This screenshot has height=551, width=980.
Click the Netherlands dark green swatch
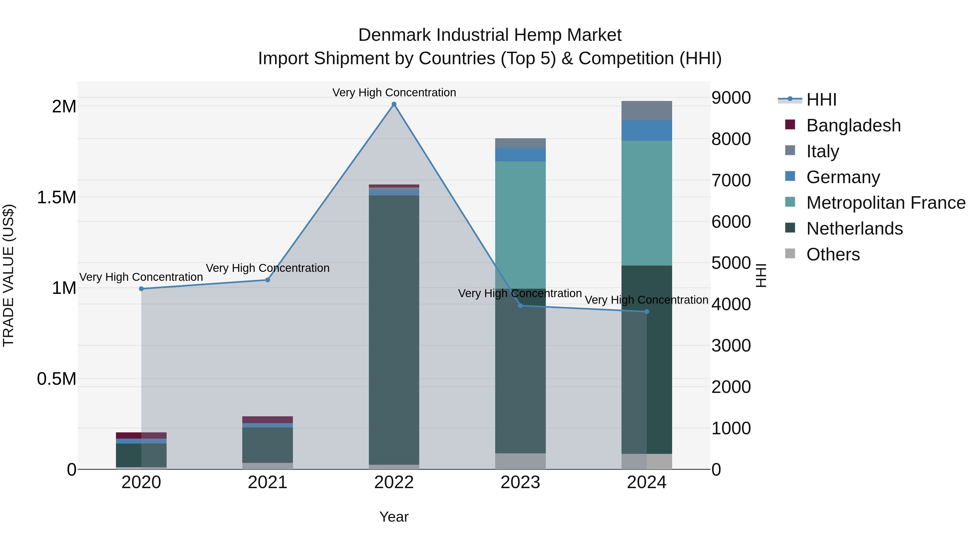[x=790, y=228]
